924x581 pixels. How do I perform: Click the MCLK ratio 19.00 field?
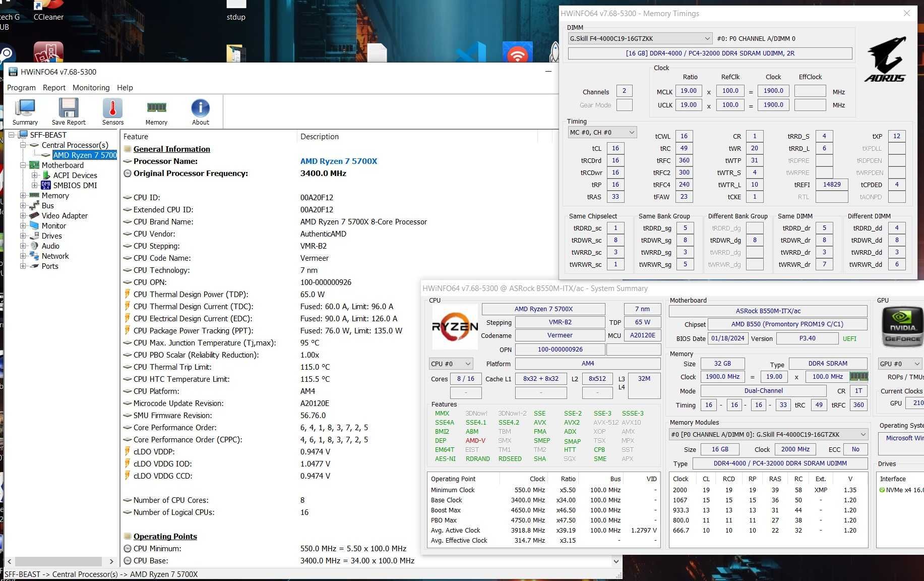click(x=688, y=91)
